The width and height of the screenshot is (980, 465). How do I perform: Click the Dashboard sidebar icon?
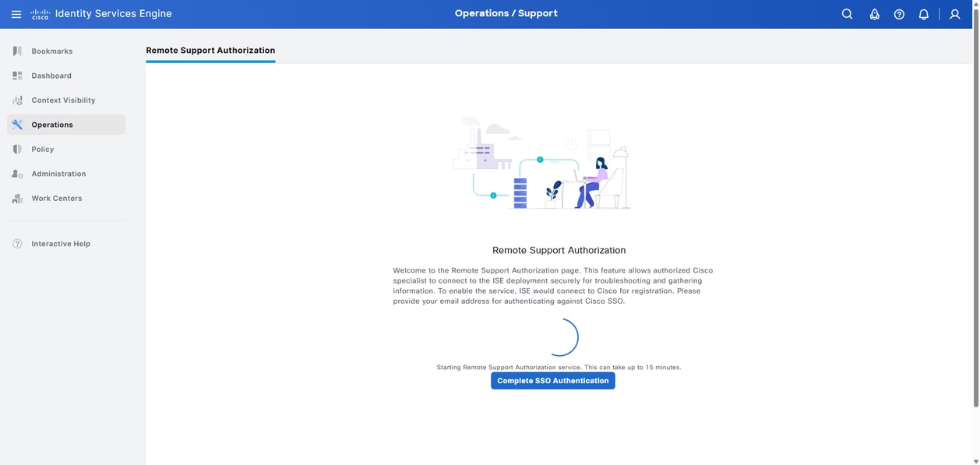pyautogui.click(x=16, y=75)
